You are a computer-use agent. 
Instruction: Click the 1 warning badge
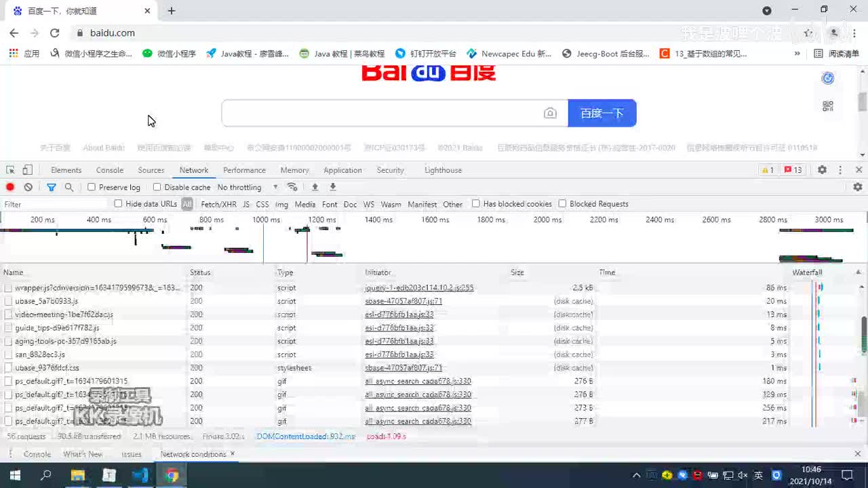tap(767, 170)
